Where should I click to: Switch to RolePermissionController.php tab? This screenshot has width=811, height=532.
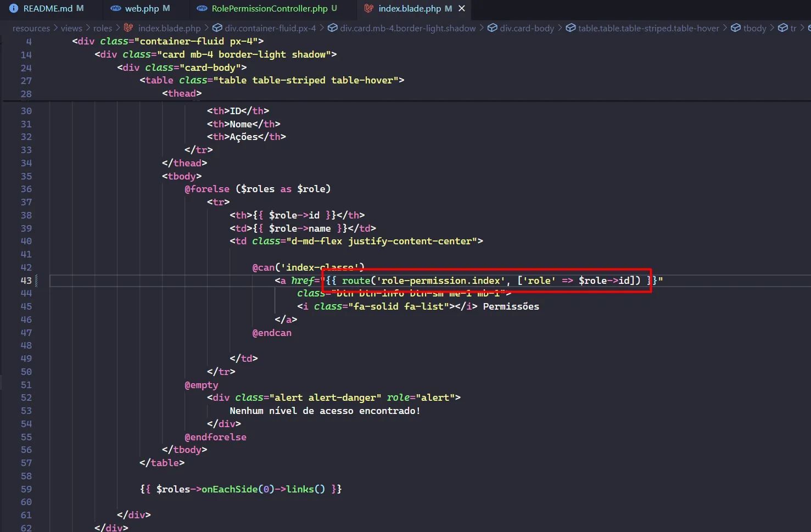click(269, 8)
